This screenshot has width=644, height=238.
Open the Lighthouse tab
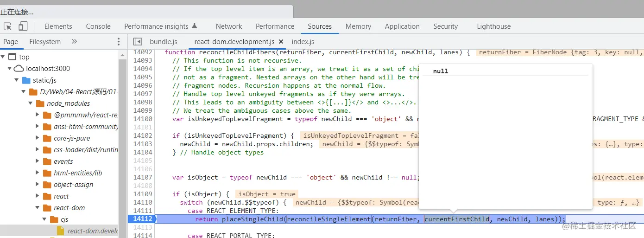(x=494, y=26)
